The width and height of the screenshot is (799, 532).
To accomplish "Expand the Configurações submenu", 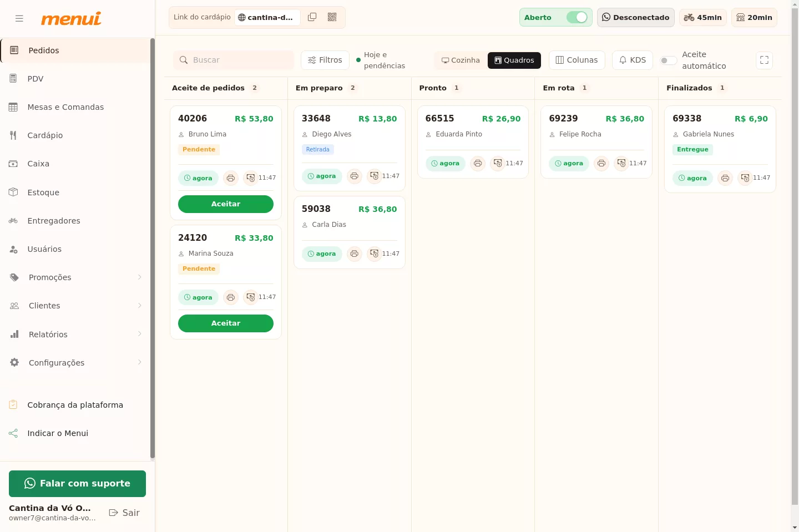I will click(139, 362).
